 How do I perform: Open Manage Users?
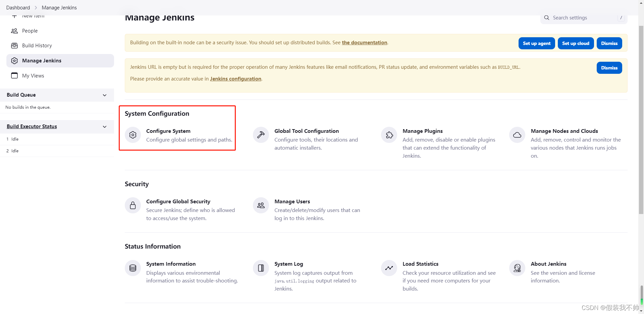point(292,202)
